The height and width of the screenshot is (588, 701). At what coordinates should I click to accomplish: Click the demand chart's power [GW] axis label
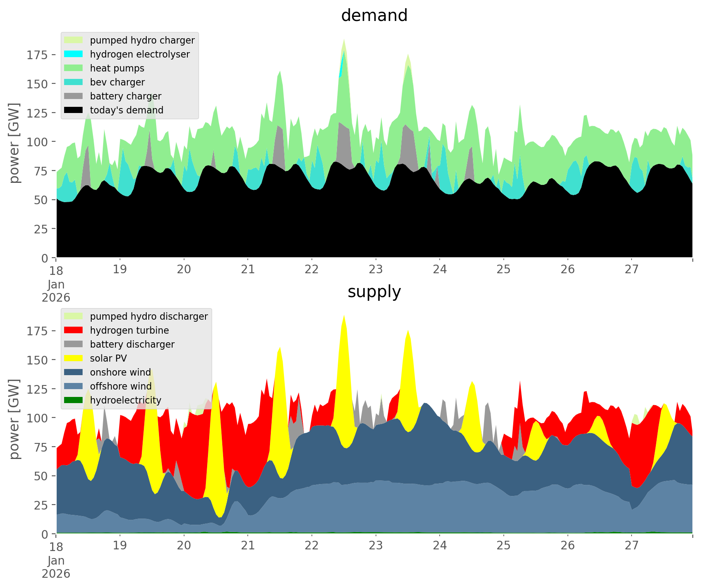14,143
